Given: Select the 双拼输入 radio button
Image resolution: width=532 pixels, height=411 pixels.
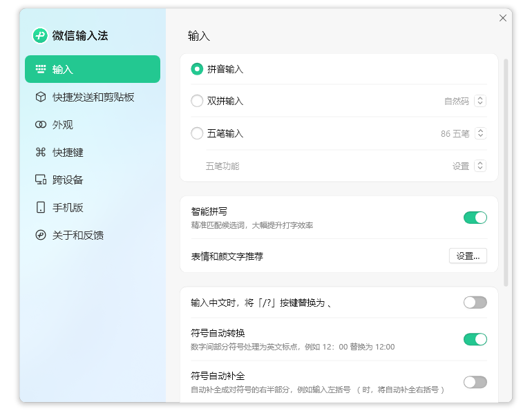Looking at the screenshot, I should point(197,101).
